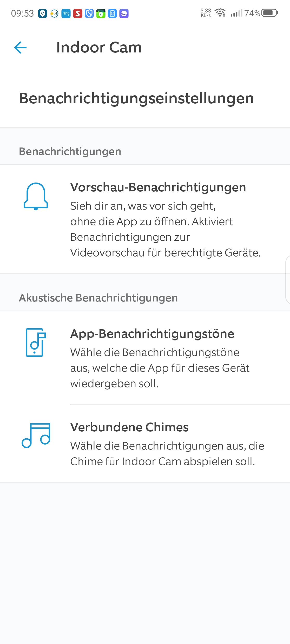Open Verbundene Chimes settings
The width and height of the screenshot is (290, 644).
129,427
